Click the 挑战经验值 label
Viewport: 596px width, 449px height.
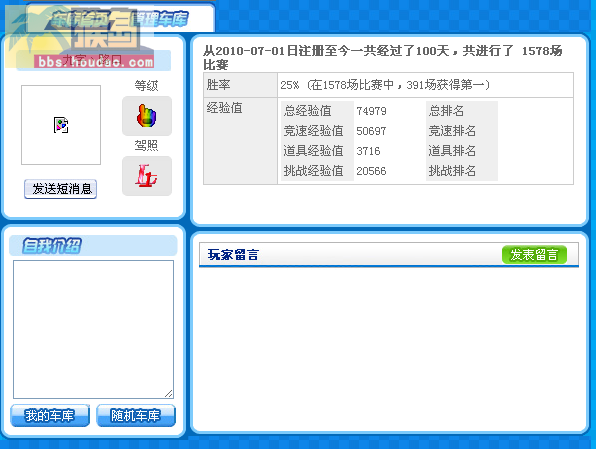pyautogui.click(x=314, y=171)
